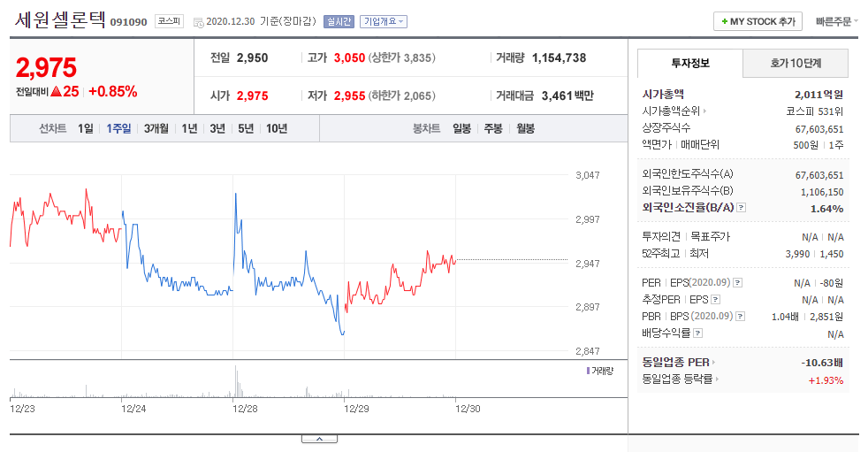Click the -10.63배 sector PER value
This screenshot has width=868, height=452.
822,363
